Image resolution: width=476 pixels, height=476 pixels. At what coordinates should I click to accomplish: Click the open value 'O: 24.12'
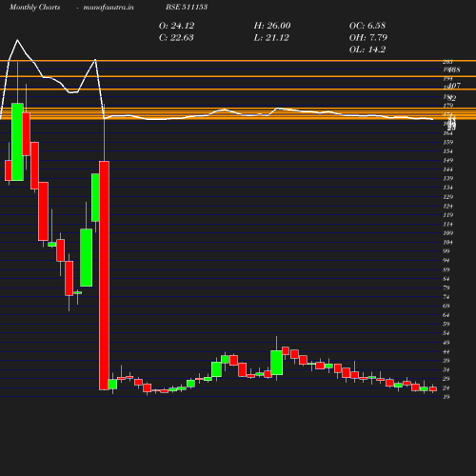(x=176, y=26)
